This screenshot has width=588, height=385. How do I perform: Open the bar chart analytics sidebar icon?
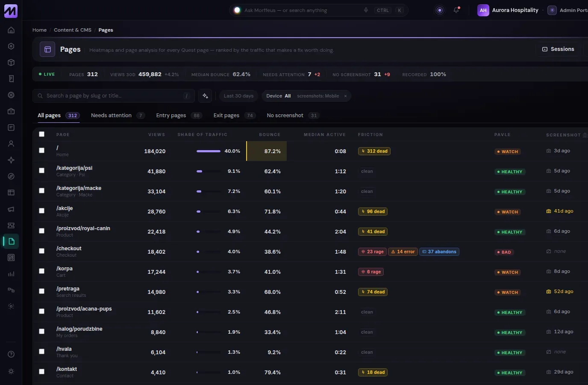tap(11, 274)
